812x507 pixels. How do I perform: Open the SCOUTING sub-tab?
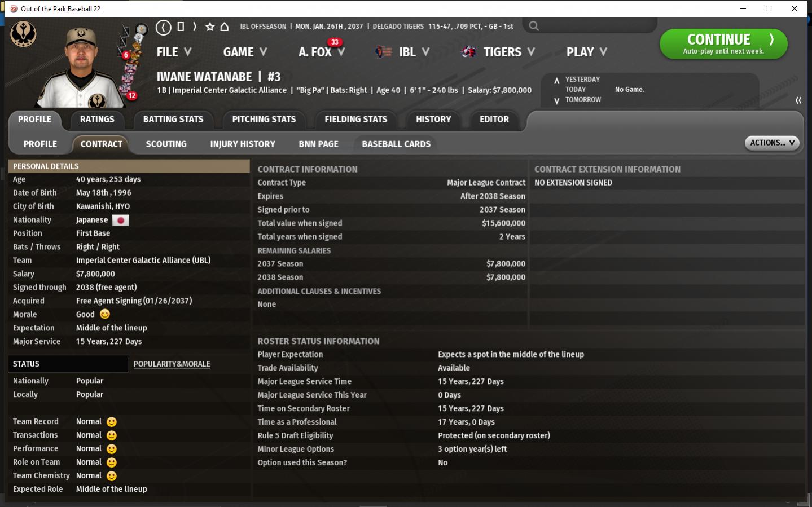tap(166, 144)
